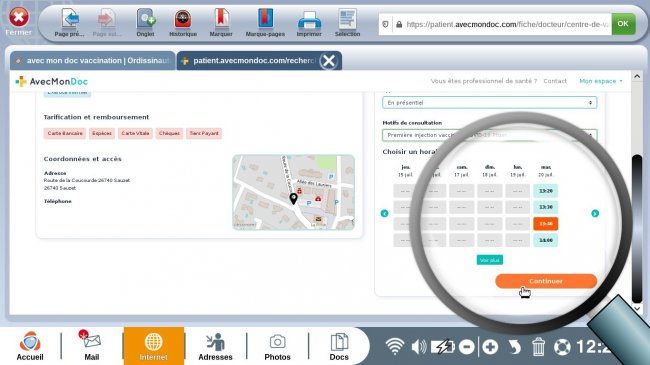Select the 14:00 time slot

click(546, 240)
